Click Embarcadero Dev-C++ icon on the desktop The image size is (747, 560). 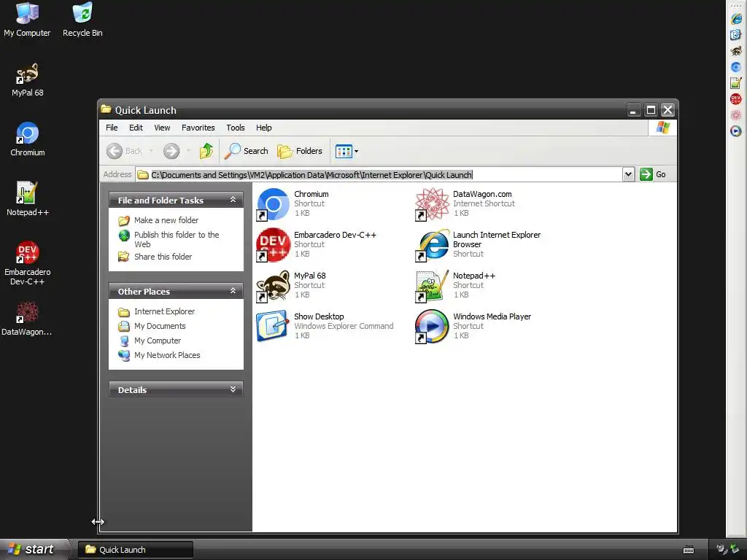(x=27, y=263)
